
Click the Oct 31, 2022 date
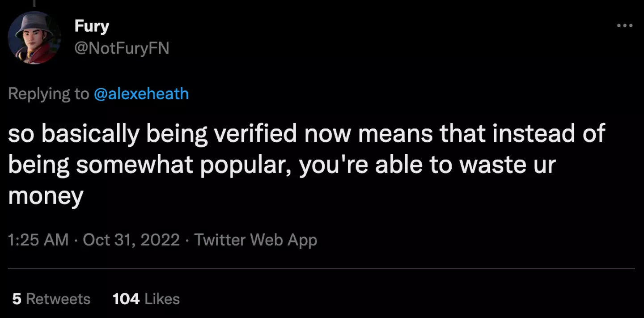pos(131,240)
